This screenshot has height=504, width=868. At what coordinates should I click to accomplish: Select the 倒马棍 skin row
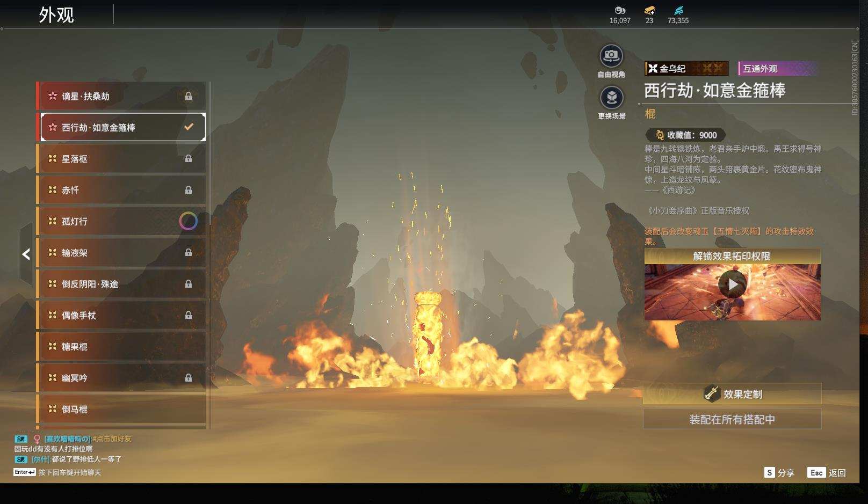[x=121, y=409]
